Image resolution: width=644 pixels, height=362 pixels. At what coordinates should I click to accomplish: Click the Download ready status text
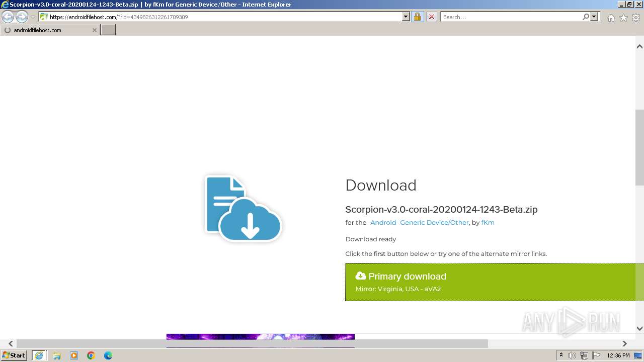coord(371,239)
